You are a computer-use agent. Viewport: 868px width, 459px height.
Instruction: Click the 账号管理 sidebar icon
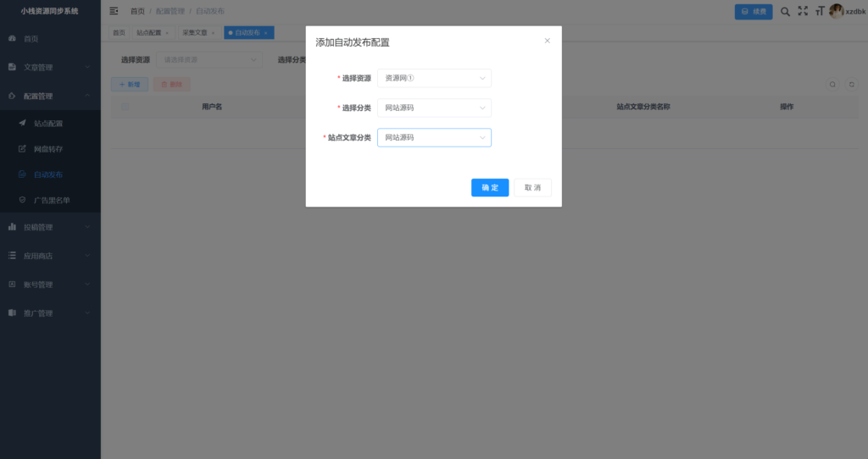[x=12, y=285]
